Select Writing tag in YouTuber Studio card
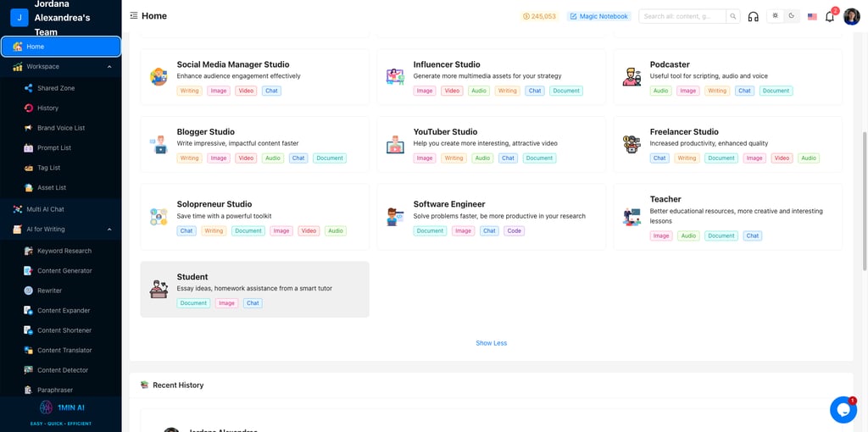Image resolution: width=868 pixels, height=432 pixels. coord(453,158)
